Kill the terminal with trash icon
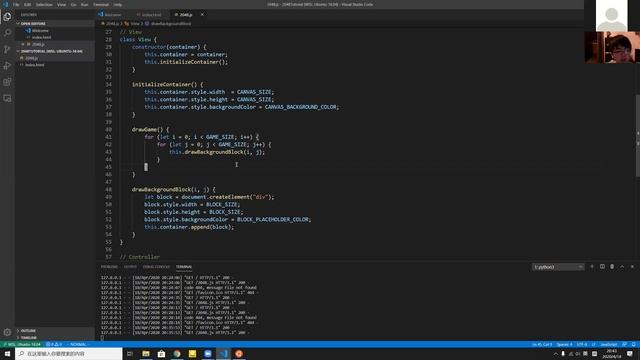 (x=612, y=267)
